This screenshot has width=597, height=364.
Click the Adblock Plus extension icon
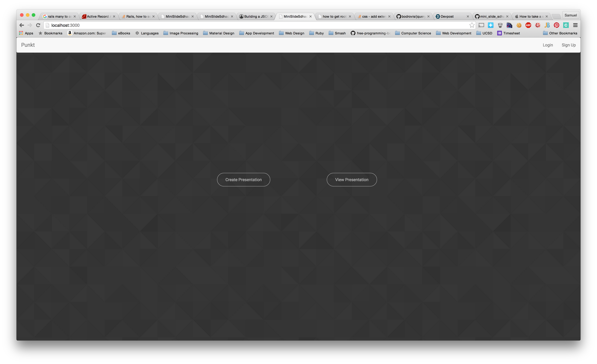coord(528,25)
